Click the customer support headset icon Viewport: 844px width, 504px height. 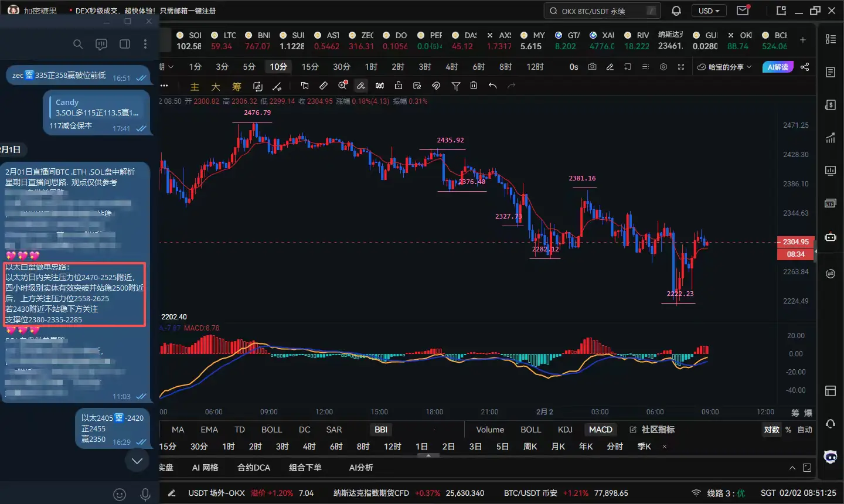[831, 424]
